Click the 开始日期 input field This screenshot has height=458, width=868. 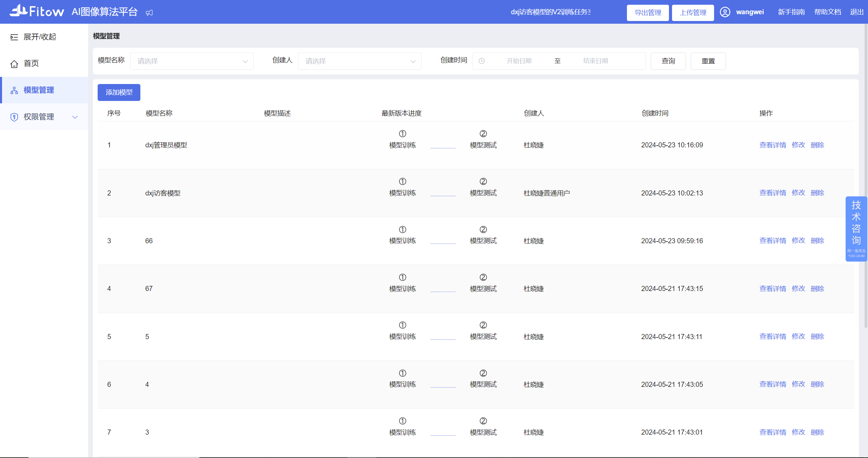519,61
